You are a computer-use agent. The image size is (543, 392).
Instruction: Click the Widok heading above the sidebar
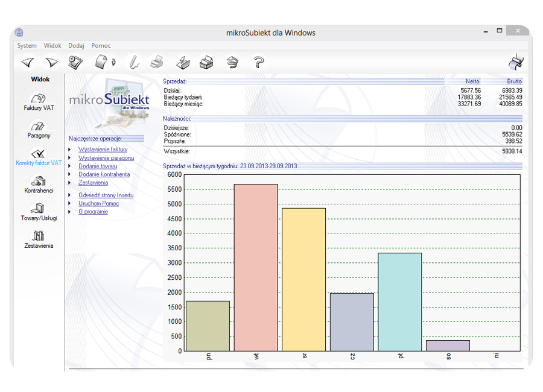tap(40, 79)
